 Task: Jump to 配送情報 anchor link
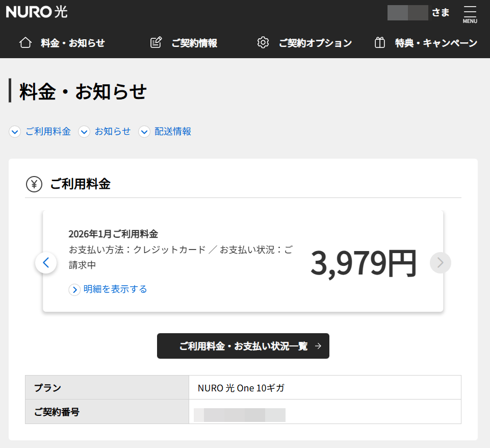(x=173, y=131)
